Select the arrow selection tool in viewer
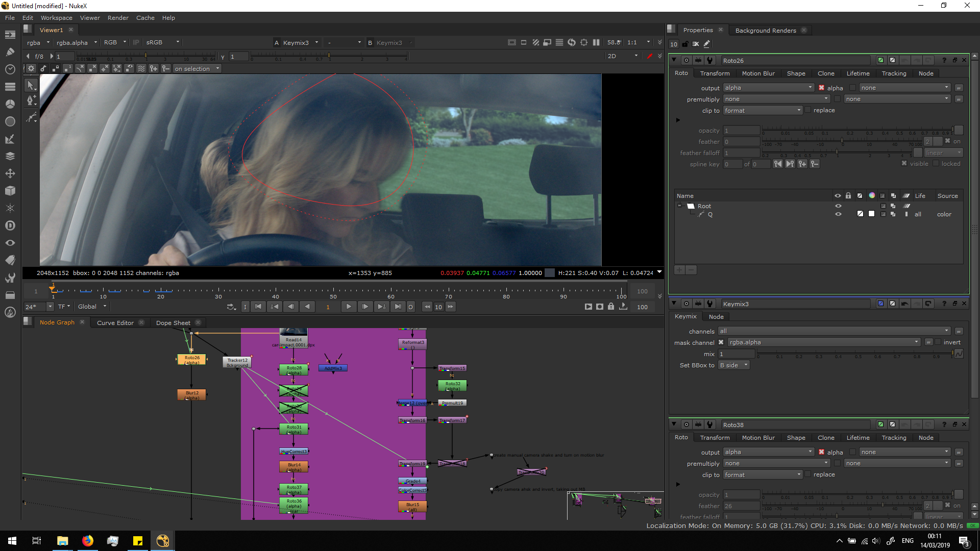This screenshot has height=551, width=980. [31, 85]
